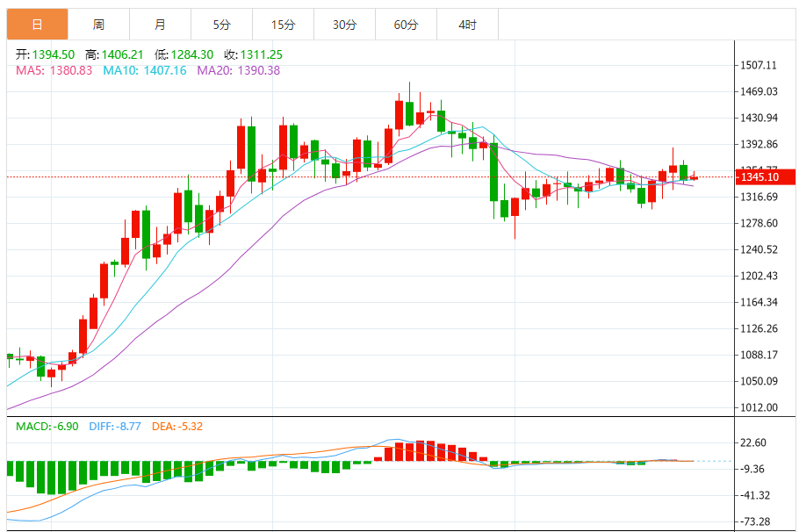This screenshot has width=799, height=532.
Task: Click the 1507.11 price axis label
Action: [x=759, y=65]
